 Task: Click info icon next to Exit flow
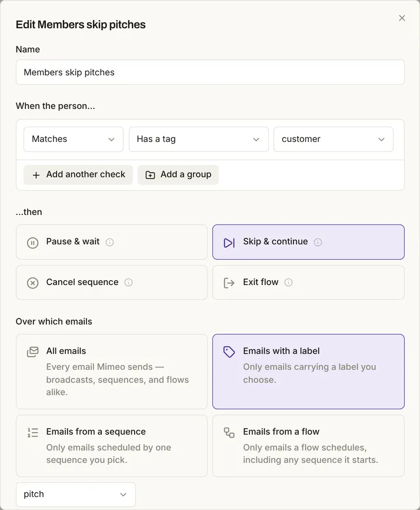click(288, 282)
